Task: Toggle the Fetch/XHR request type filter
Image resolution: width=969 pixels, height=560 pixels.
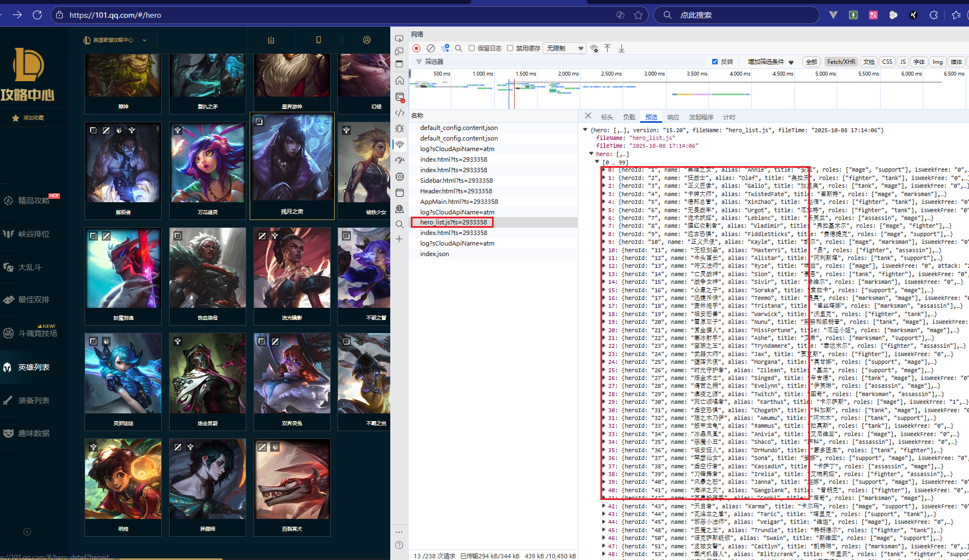Action: pyautogui.click(x=841, y=62)
